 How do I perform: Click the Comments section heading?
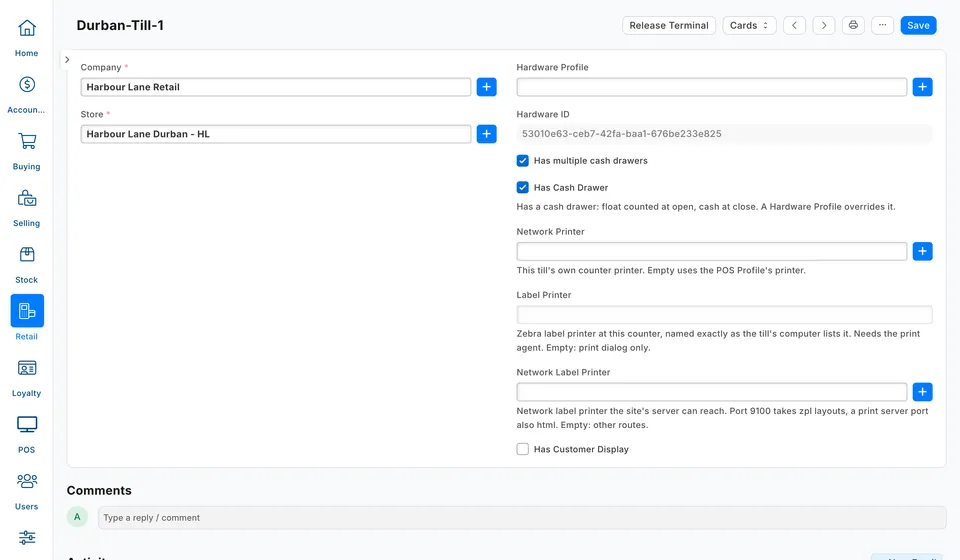99,491
